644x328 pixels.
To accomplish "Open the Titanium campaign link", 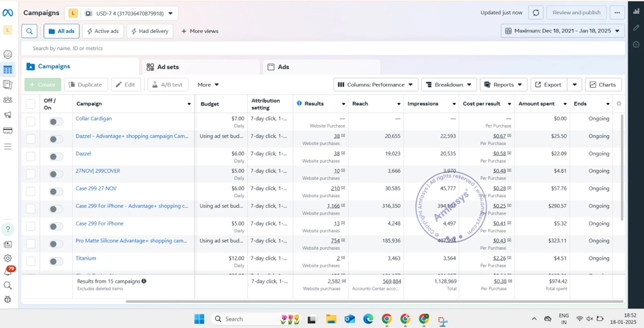I will coord(86,258).
